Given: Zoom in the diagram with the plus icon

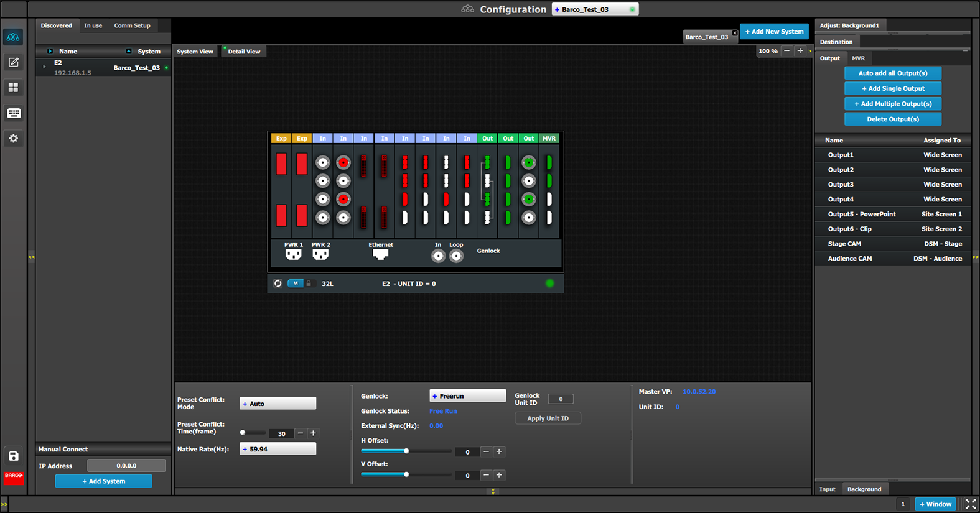Looking at the screenshot, I should [800, 51].
